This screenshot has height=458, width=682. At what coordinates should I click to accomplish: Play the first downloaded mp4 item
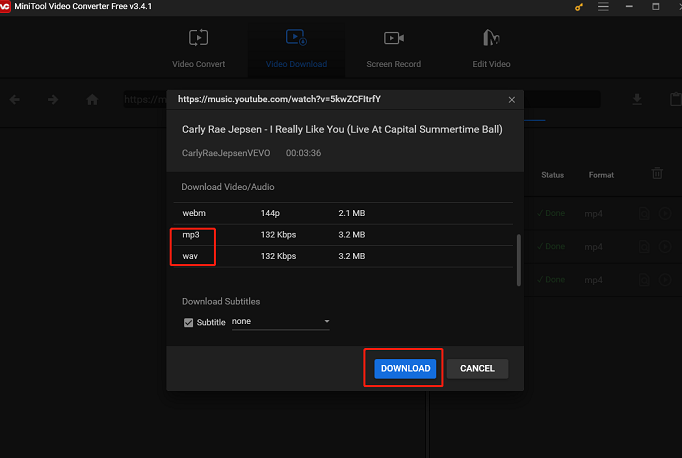click(665, 214)
